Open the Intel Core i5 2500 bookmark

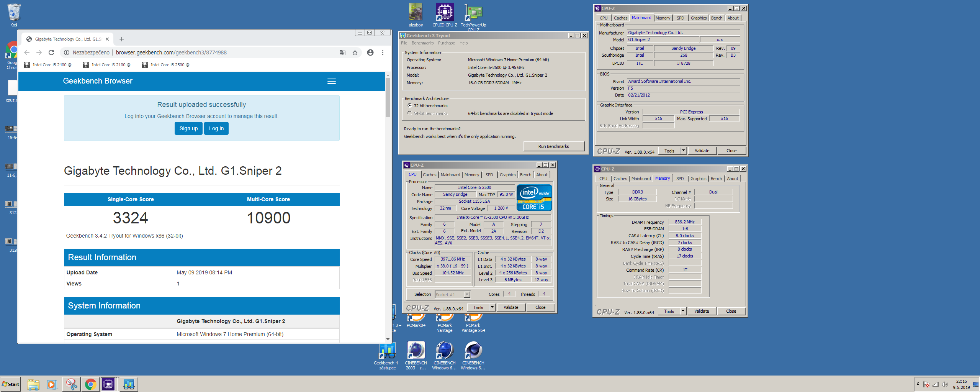click(x=167, y=65)
